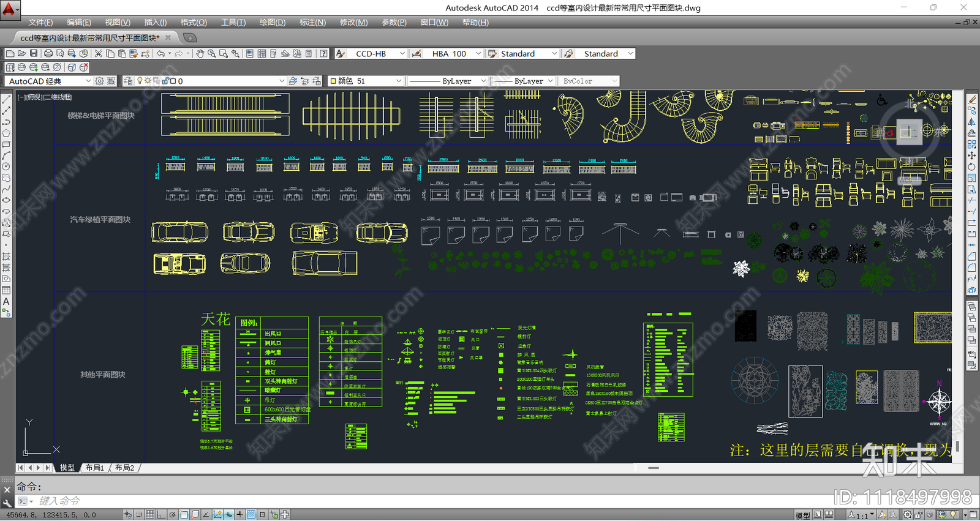Click the Zoom Realtime magnifier icon
Viewport: 980px width, 521px height.
tap(211, 54)
